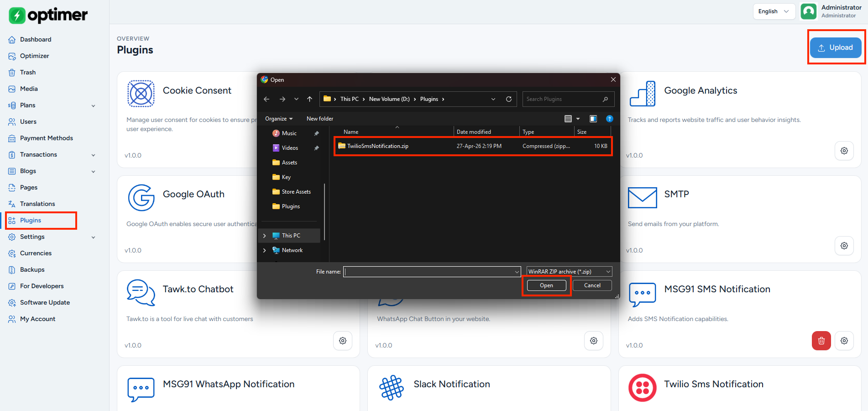This screenshot has width=868, height=411.
Task: Click the Plugins sidebar icon
Action: coord(12,220)
